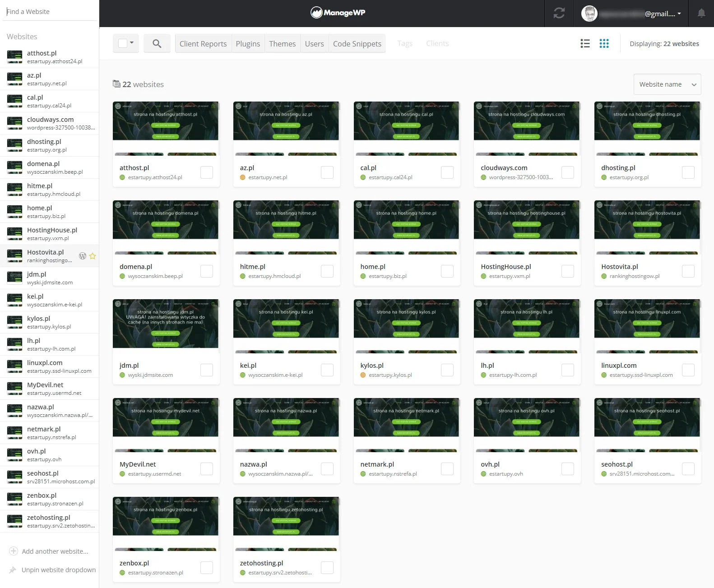Open the gmail account dropdown menu
Viewport: 714px width, 588px height.
pos(663,14)
